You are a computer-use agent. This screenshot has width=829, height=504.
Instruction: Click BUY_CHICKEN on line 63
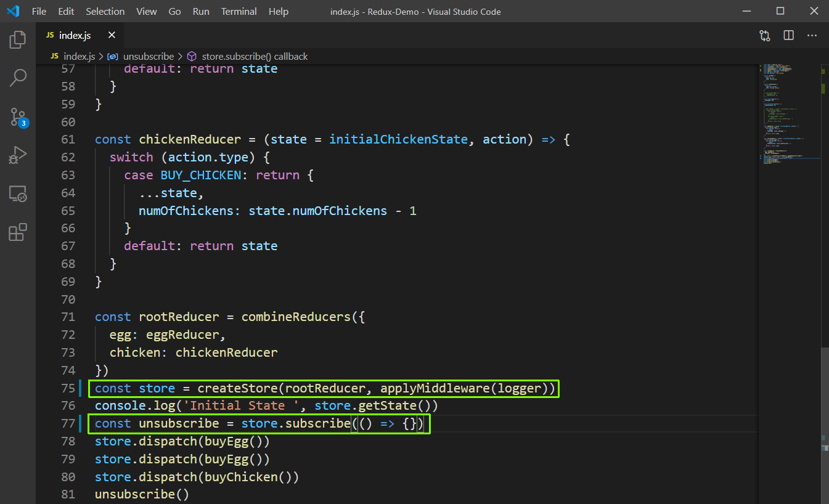(201, 175)
